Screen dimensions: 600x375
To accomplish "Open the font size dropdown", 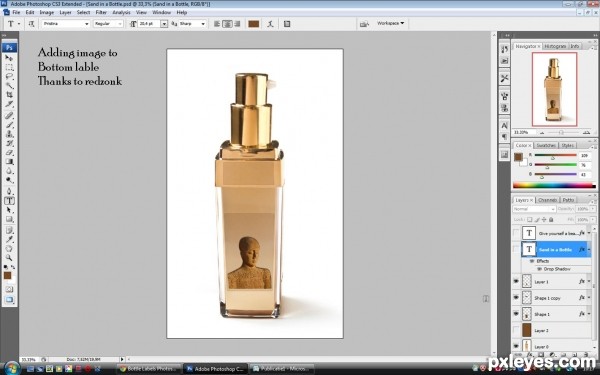I will click(x=164, y=24).
